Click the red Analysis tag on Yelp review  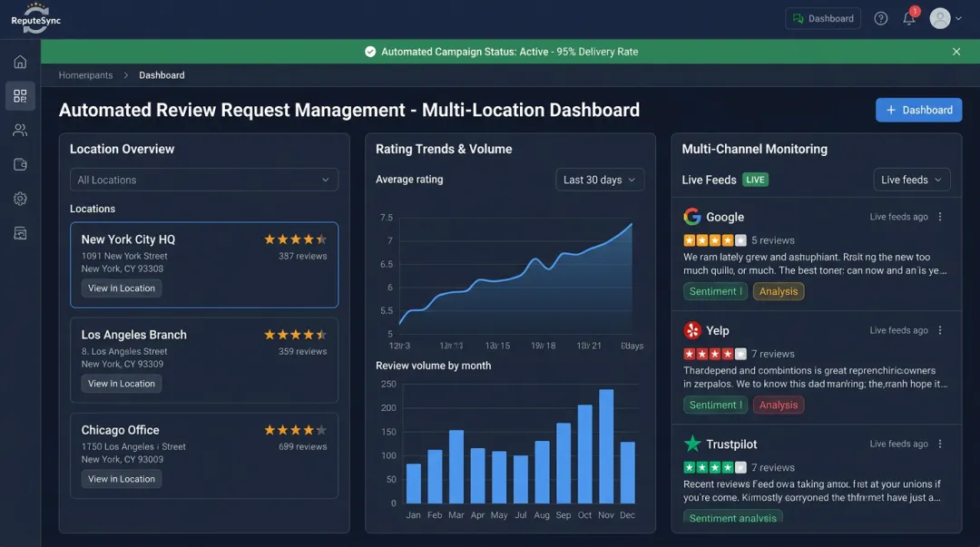[x=779, y=405]
